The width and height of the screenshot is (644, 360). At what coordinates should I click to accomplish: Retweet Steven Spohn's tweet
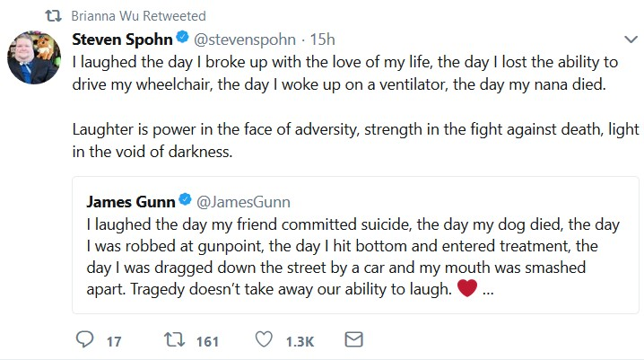174,340
